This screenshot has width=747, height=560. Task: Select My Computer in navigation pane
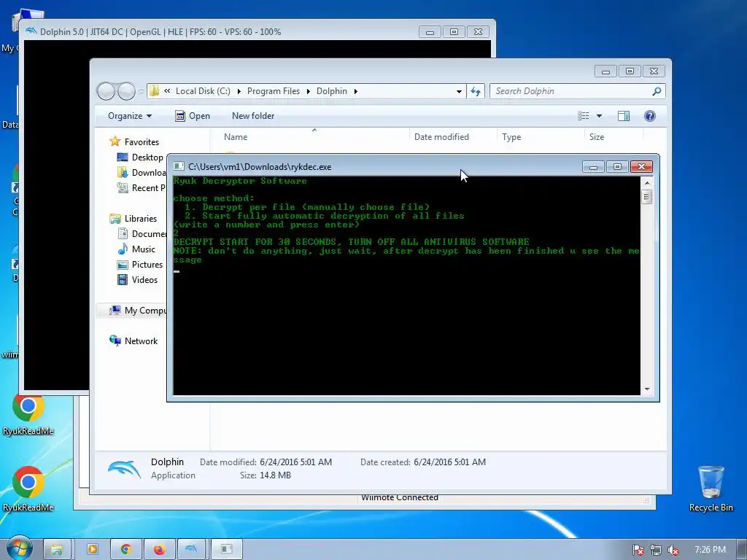tap(138, 311)
